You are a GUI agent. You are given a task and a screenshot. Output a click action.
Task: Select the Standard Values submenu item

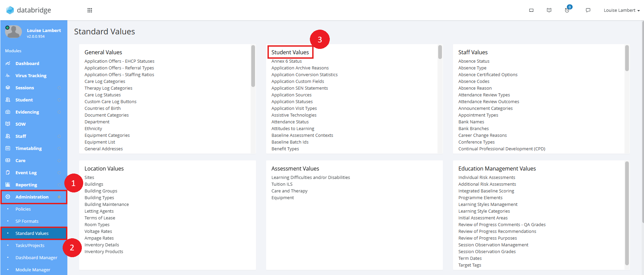tap(34, 233)
